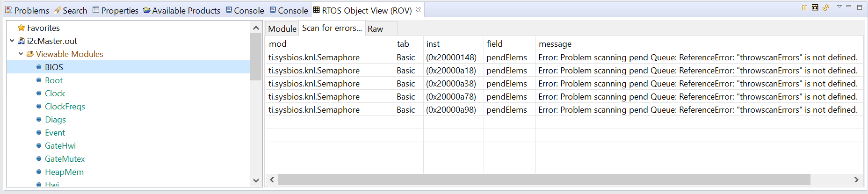Open the Properties view tab
Image resolution: width=868 pixels, height=194 pixels.
coord(116,10)
